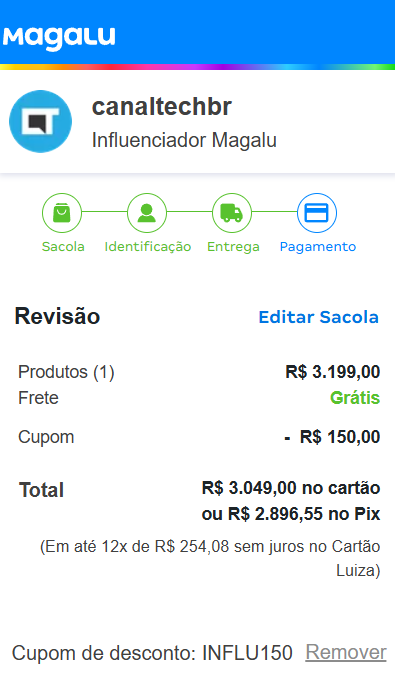Viewport: 395px width, 683px height.
Task: Select the Sacola shopping bag step icon
Action: (62, 213)
